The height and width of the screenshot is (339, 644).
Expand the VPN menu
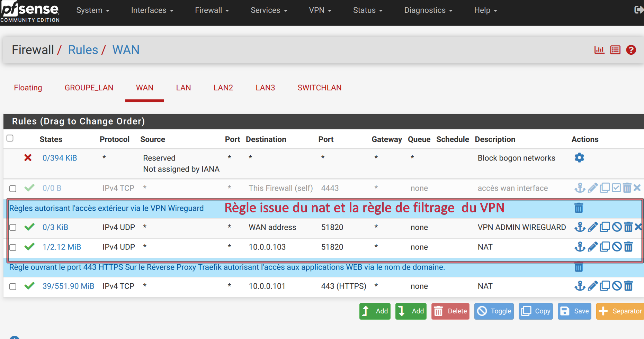click(320, 10)
